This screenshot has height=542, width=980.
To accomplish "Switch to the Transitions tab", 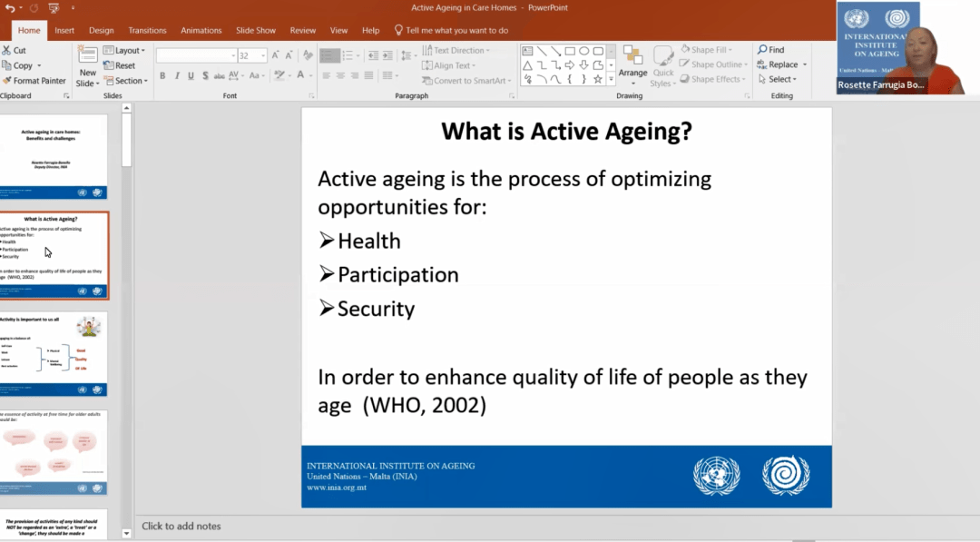I will coord(147,30).
